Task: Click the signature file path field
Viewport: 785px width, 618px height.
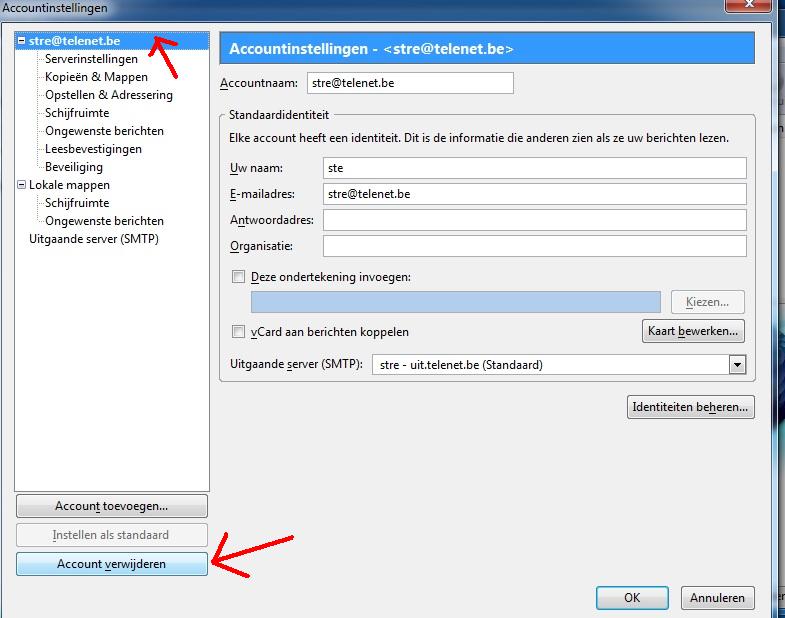Action: point(456,302)
